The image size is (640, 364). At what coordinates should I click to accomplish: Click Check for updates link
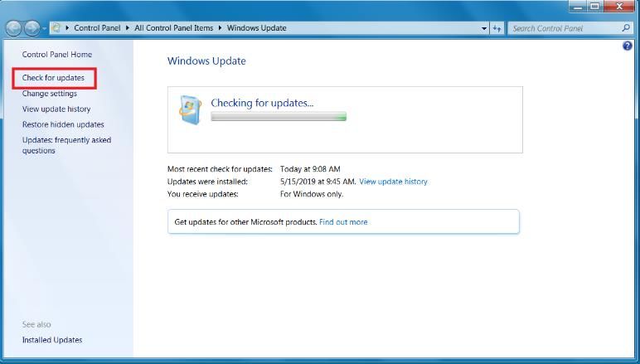pyautogui.click(x=53, y=78)
